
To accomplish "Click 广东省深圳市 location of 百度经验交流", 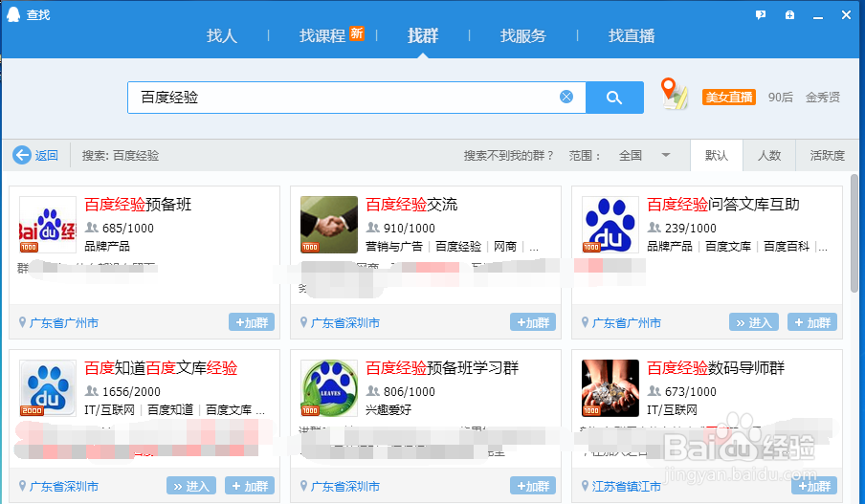I will (345, 322).
